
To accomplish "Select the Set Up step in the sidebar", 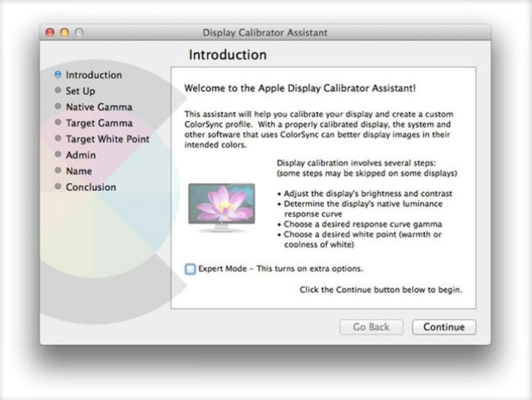I will click(75, 91).
